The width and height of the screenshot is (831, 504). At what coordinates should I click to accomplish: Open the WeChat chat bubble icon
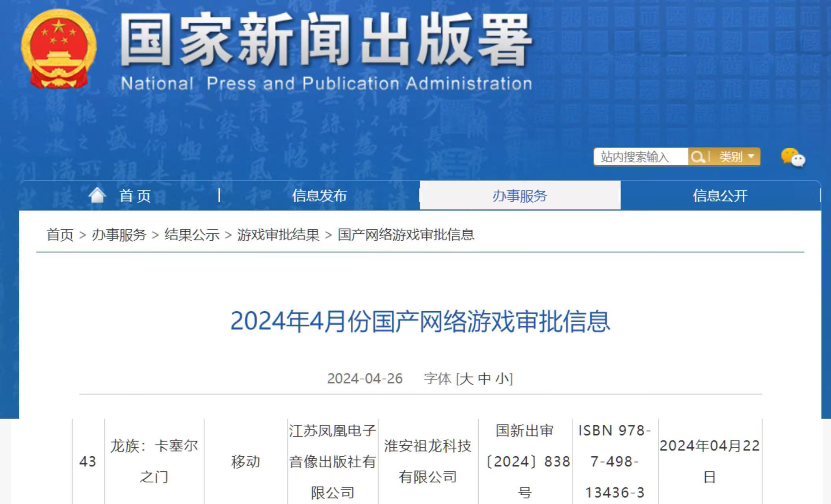coord(793,157)
